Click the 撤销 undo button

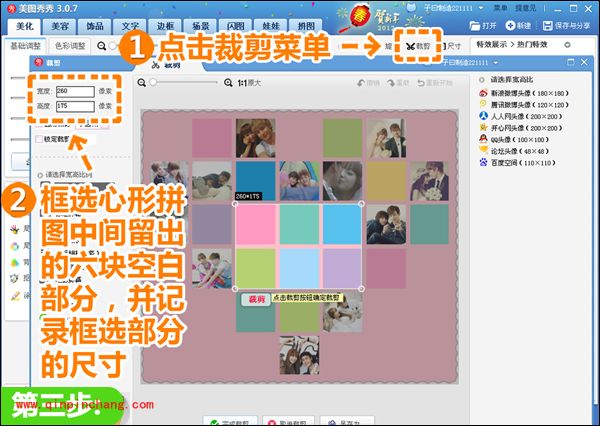[x=368, y=83]
